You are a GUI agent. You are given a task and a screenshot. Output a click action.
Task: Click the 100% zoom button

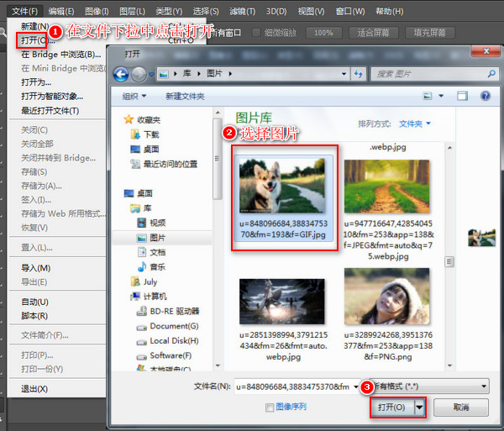click(323, 33)
